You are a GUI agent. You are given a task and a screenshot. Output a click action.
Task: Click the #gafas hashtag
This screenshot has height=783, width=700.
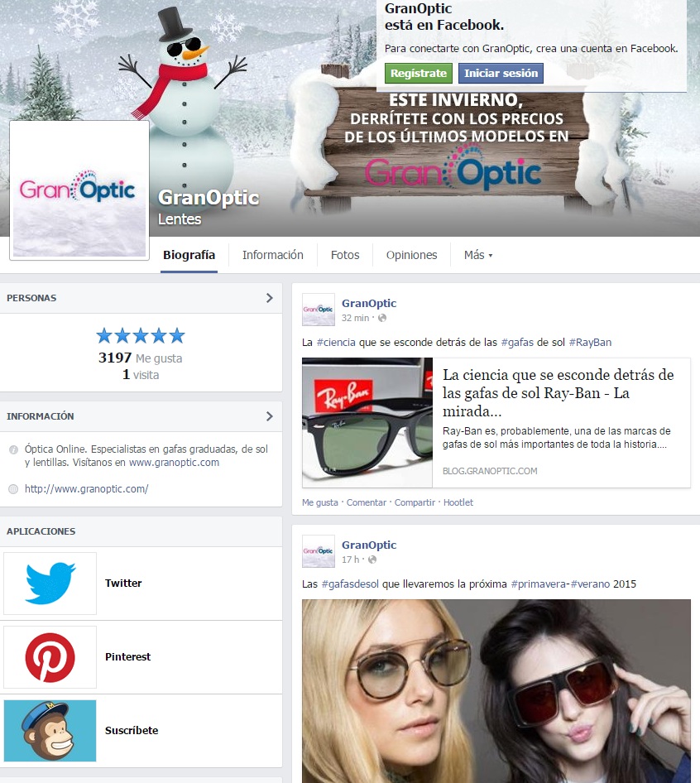(517, 343)
